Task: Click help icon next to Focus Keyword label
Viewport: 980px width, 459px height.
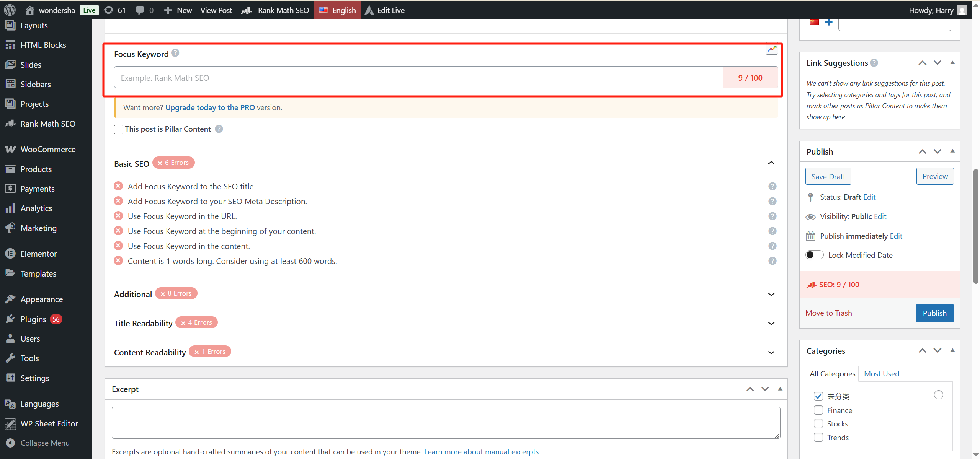Action: [x=175, y=53]
